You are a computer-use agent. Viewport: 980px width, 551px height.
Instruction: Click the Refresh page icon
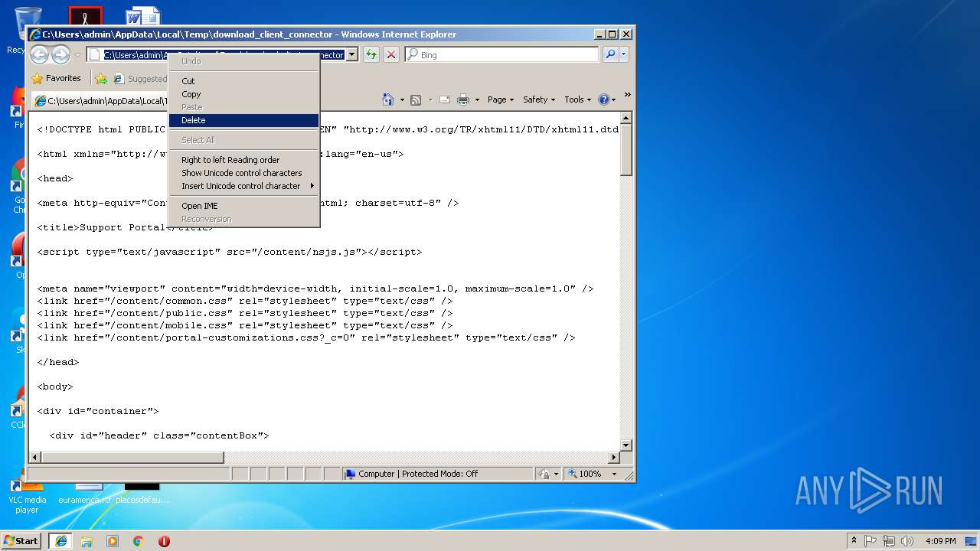(371, 54)
